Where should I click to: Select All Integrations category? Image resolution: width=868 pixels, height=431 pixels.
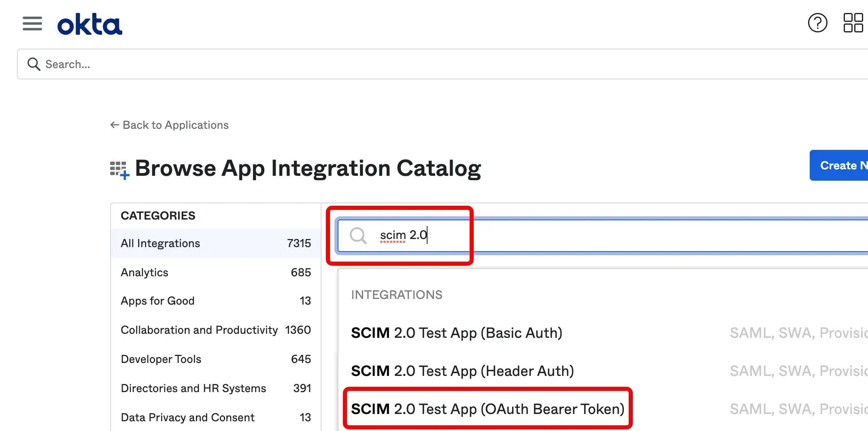tap(216, 243)
